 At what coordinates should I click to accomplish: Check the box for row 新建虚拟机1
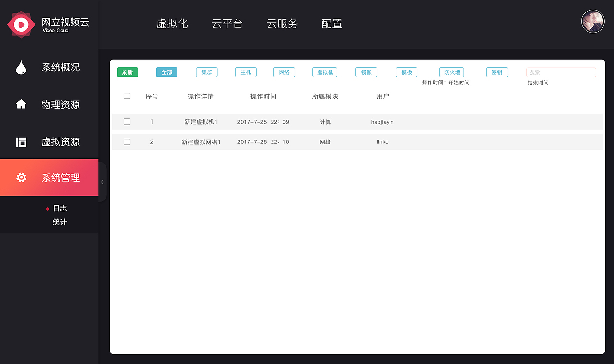click(127, 122)
